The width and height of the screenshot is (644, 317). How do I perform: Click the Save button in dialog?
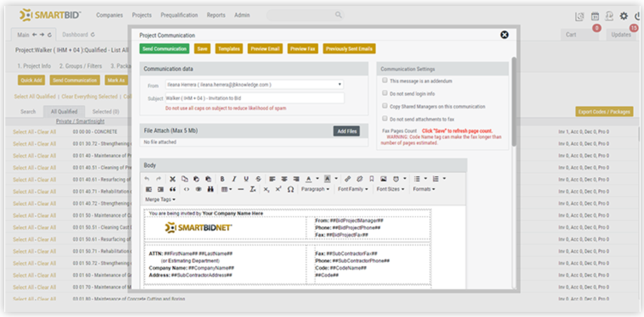tap(202, 49)
